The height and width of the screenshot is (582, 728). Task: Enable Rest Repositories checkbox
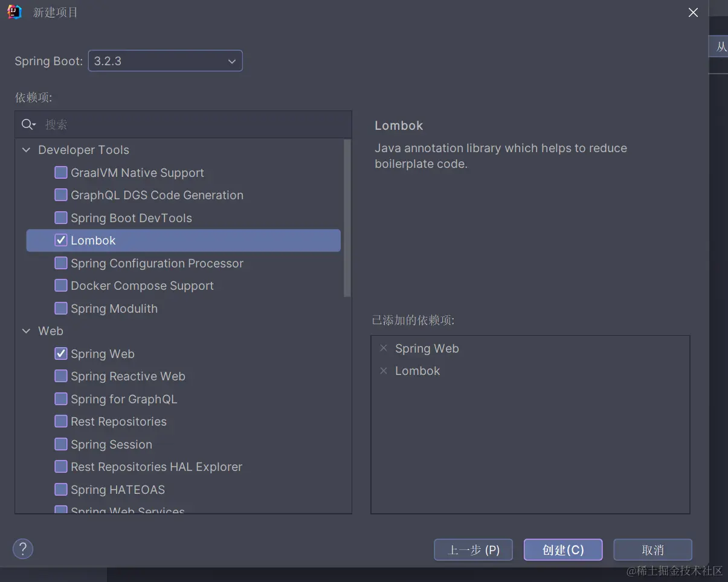tap(61, 421)
